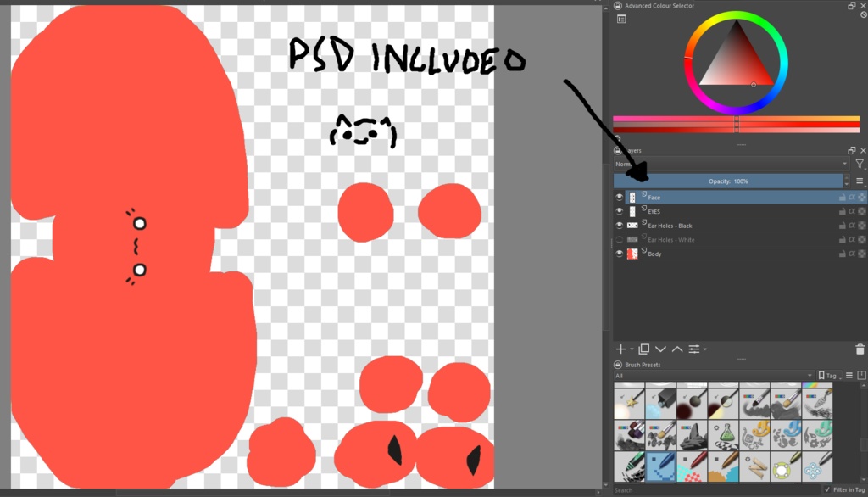This screenshot has width=868, height=497.
Task: Click the brush presets Search field
Action: (x=716, y=490)
